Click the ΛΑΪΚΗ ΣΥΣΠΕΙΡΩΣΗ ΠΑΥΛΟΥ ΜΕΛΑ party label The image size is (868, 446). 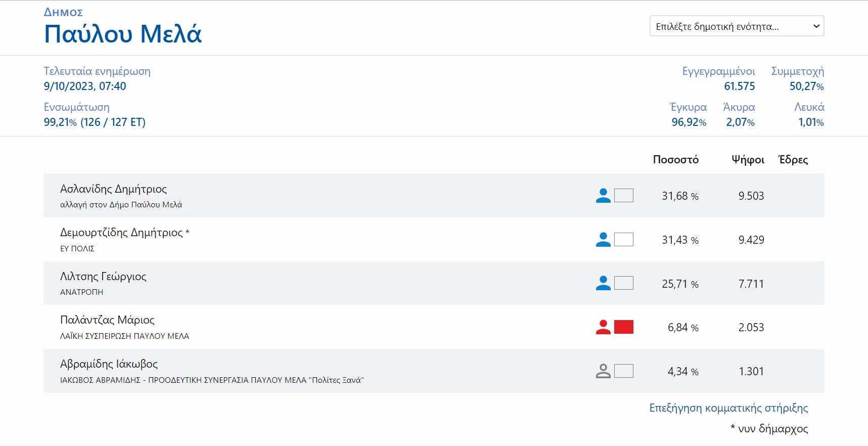[x=124, y=336]
